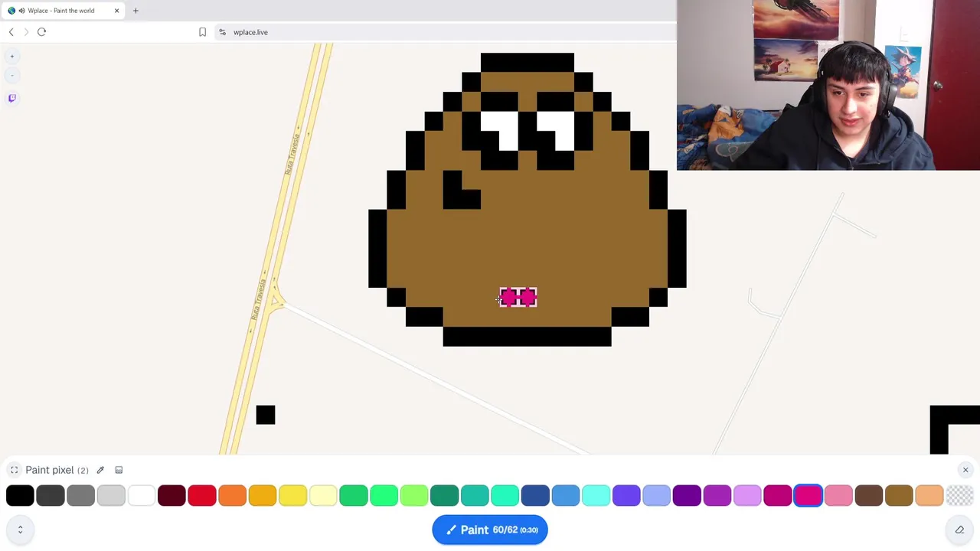This screenshot has height=551, width=980.
Task: Select the white color swatch
Action: 141,496
